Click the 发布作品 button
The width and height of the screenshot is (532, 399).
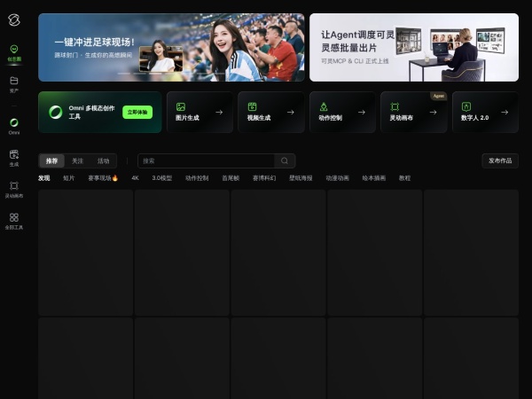pos(500,160)
